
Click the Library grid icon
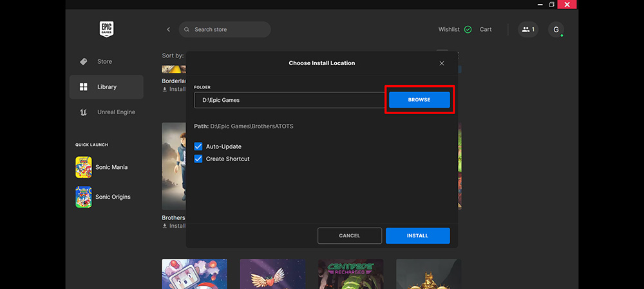point(83,87)
